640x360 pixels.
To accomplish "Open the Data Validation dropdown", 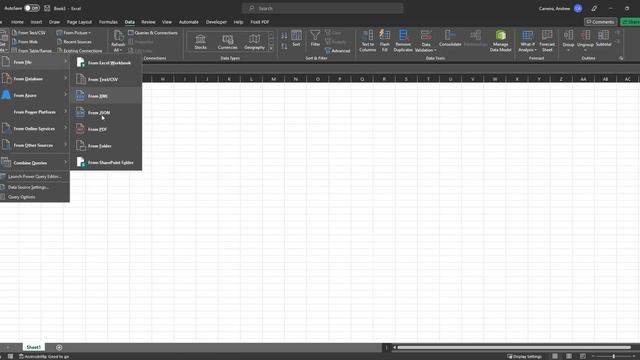I will [426, 47].
